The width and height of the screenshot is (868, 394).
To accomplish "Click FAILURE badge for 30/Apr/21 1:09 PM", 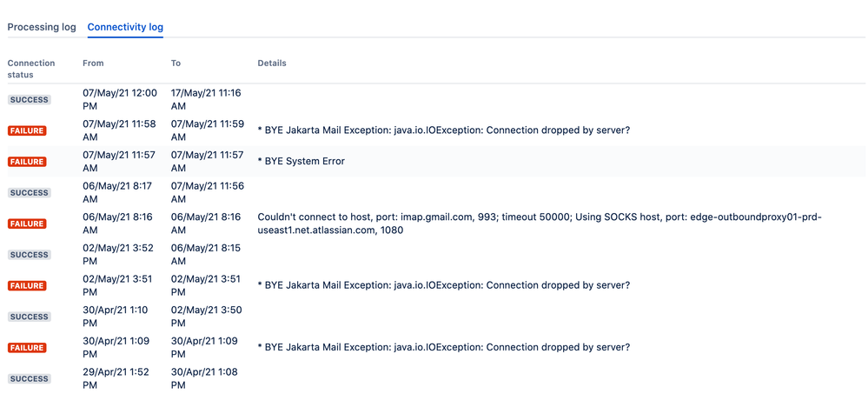I will pos(27,348).
